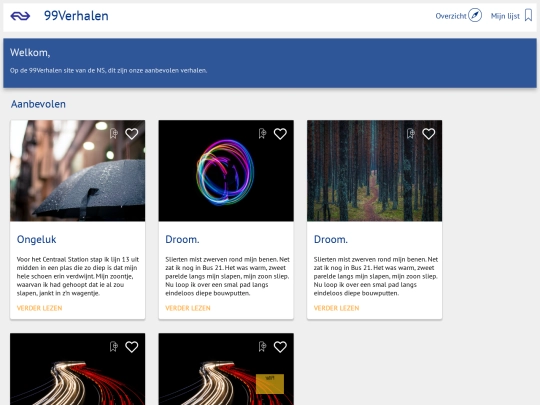Open the Droom title under the light-circle image
The width and height of the screenshot is (540, 405).
[182, 239]
